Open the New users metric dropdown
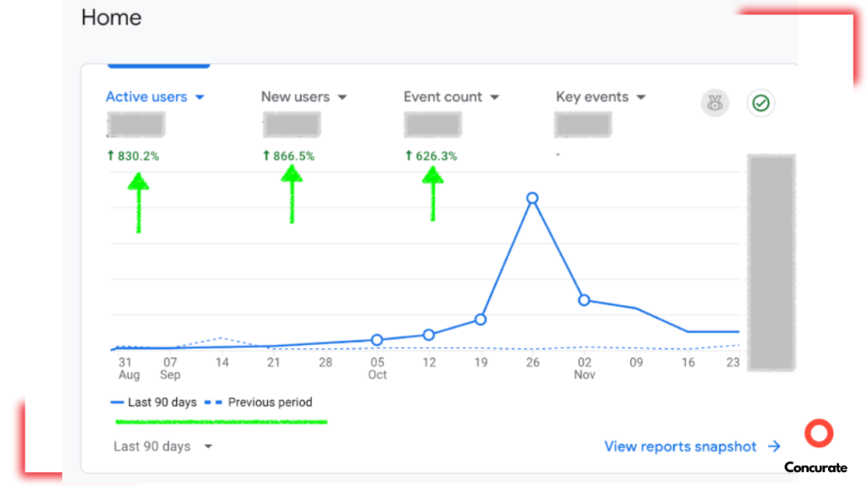This screenshot has width=868, height=488. (342, 97)
